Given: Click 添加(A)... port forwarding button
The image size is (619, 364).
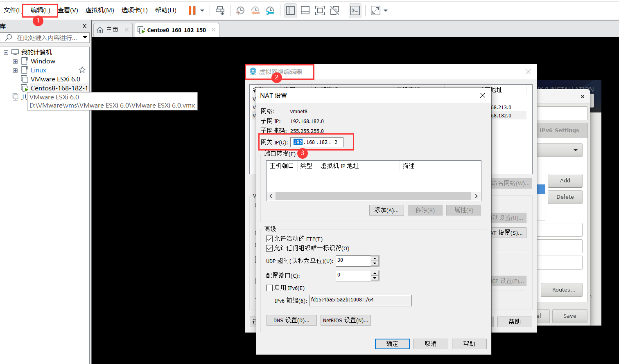Looking at the screenshot, I should (x=386, y=210).
